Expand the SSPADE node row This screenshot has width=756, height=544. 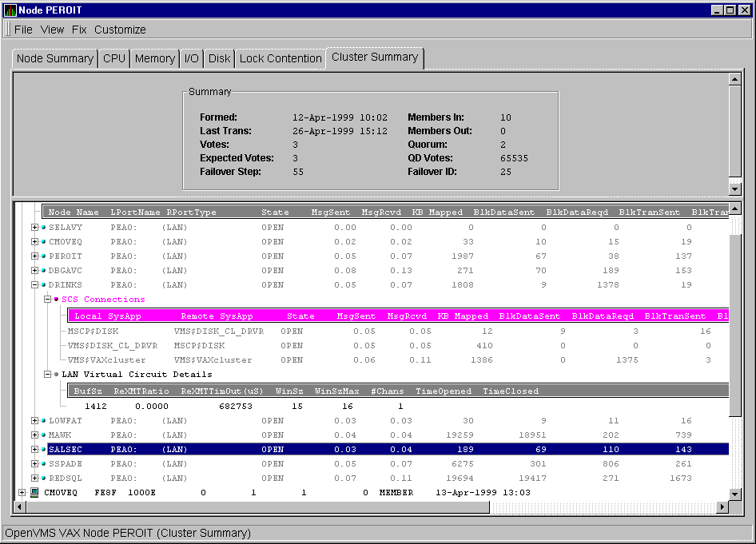point(34,464)
